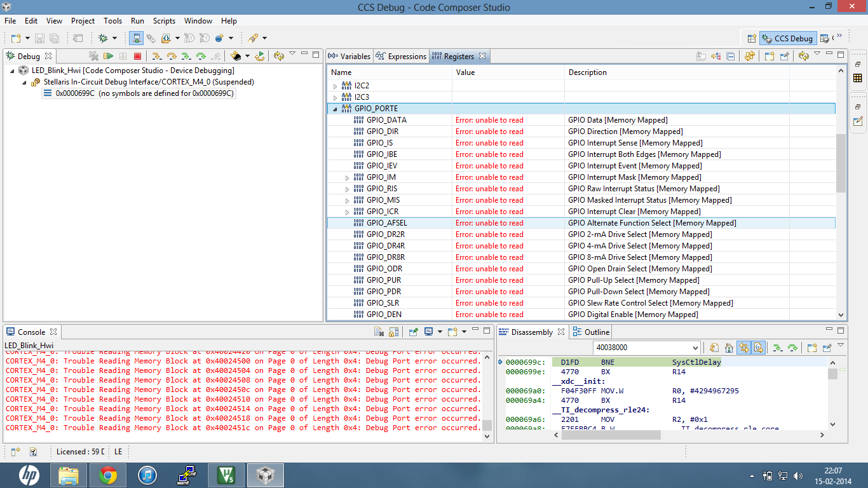Switch to the Expressions tab
This screenshot has height=488, width=868.
click(401, 57)
